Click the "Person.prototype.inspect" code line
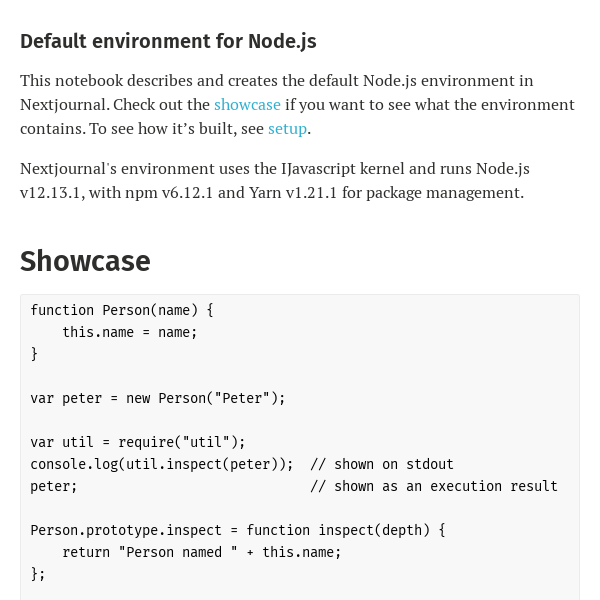 point(238,530)
